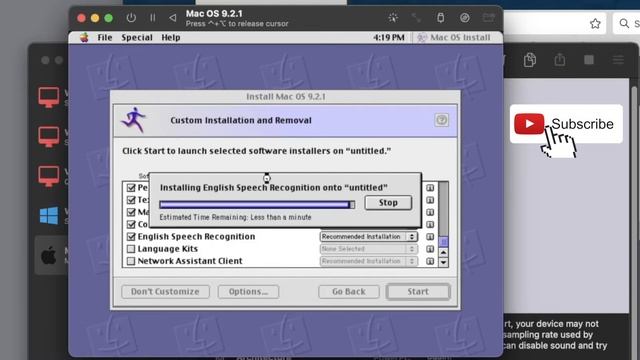Click the cursor capture icon in VM toolbar
Screen dimensions: 640x360
click(393, 18)
